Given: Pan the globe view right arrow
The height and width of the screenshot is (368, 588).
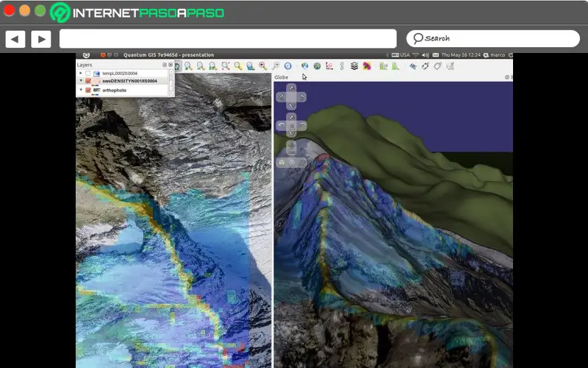Looking at the screenshot, I should coord(301,97).
